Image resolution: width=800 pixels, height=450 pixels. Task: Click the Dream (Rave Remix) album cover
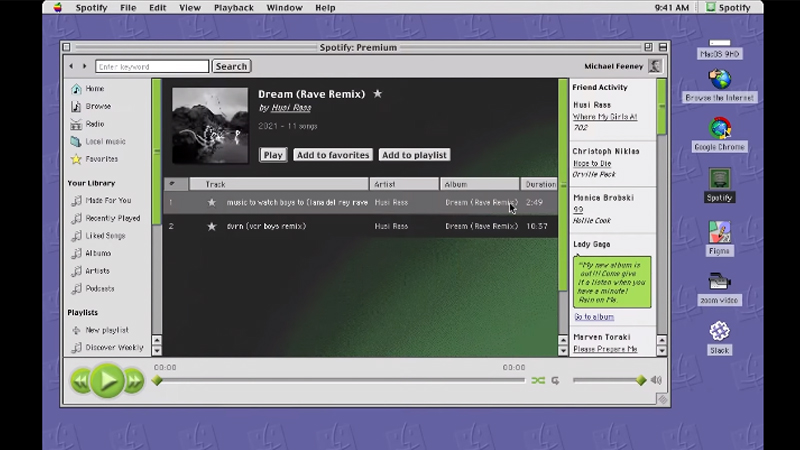pyautogui.click(x=210, y=126)
